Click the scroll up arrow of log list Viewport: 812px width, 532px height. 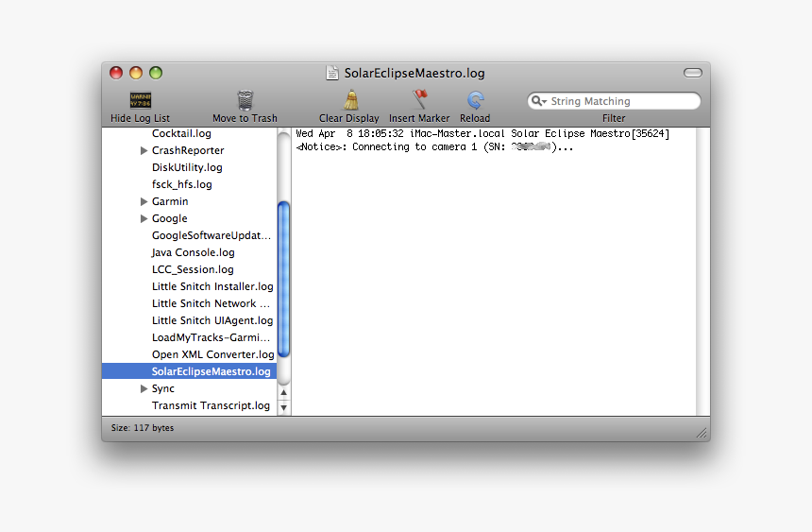click(284, 392)
